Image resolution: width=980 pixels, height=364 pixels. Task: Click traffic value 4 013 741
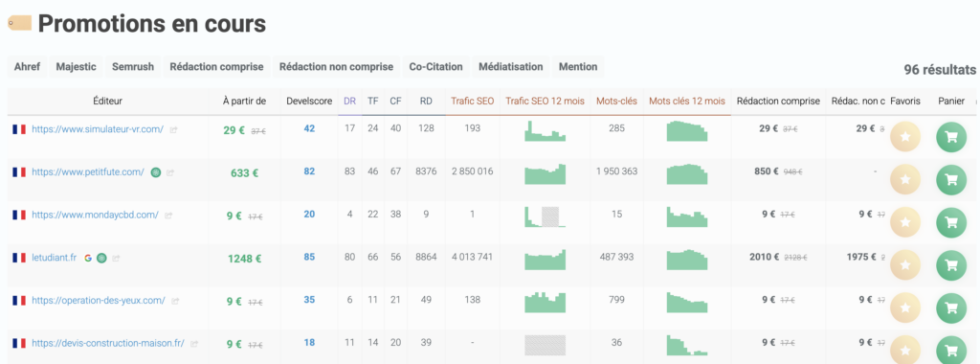(473, 257)
